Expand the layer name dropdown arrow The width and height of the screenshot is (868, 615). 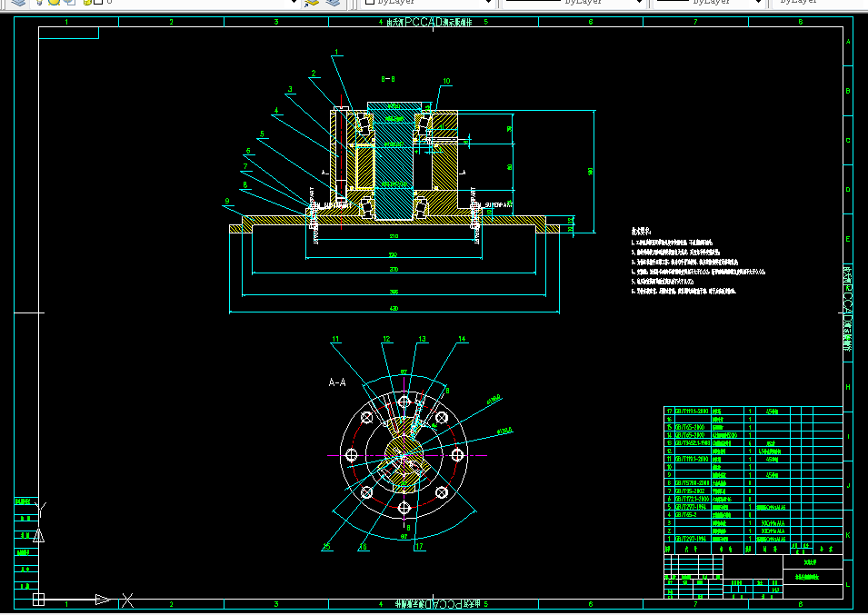(294, 2)
